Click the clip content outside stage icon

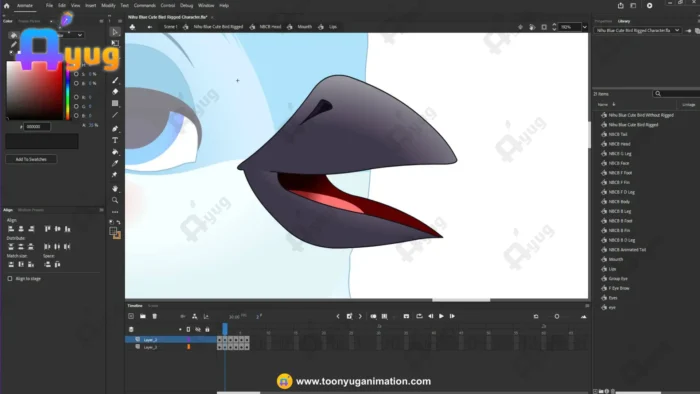click(544, 27)
